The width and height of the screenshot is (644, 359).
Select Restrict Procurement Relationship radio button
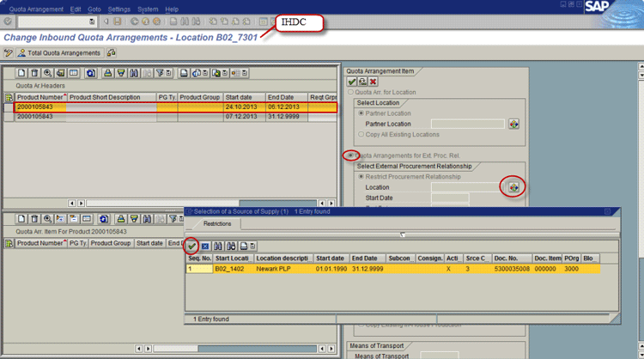tap(361, 177)
